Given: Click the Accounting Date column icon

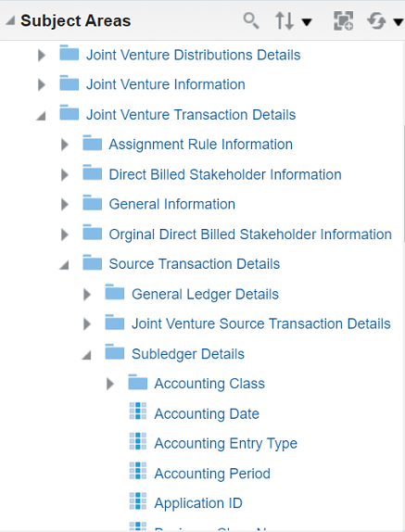Looking at the screenshot, I should pyautogui.click(x=138, y=412).
